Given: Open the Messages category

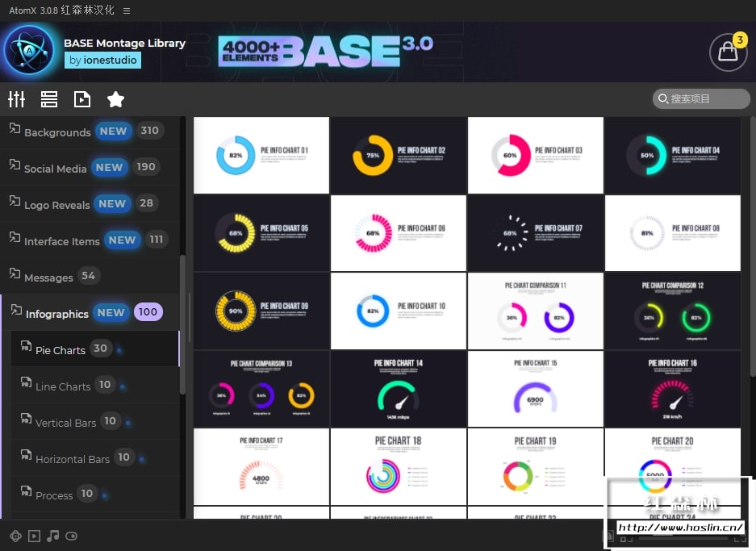Looking at the screenshot, I should pyautogui.click(x=90, y=276).
